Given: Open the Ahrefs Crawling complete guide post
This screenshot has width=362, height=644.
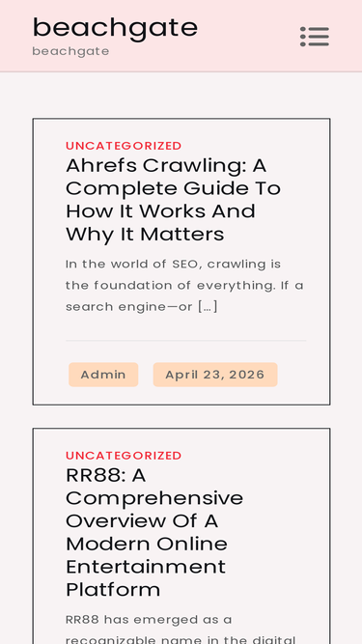Looking at the screenshot, I should (x=173, y=200).
